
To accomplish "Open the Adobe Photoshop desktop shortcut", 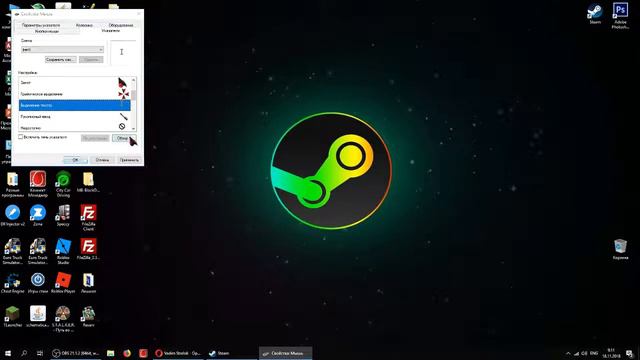I will click(620, 16).
